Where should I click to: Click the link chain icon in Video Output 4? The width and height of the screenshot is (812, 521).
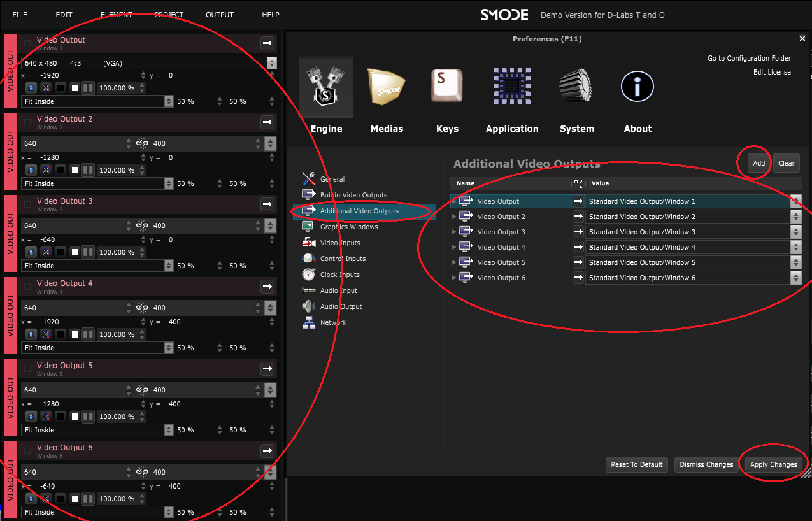click(x=142, y=308)
